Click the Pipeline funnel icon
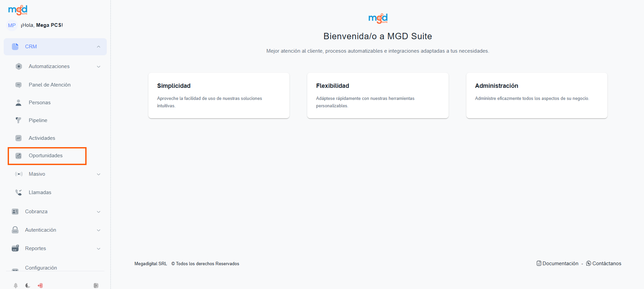 click(x=18, y=120)
